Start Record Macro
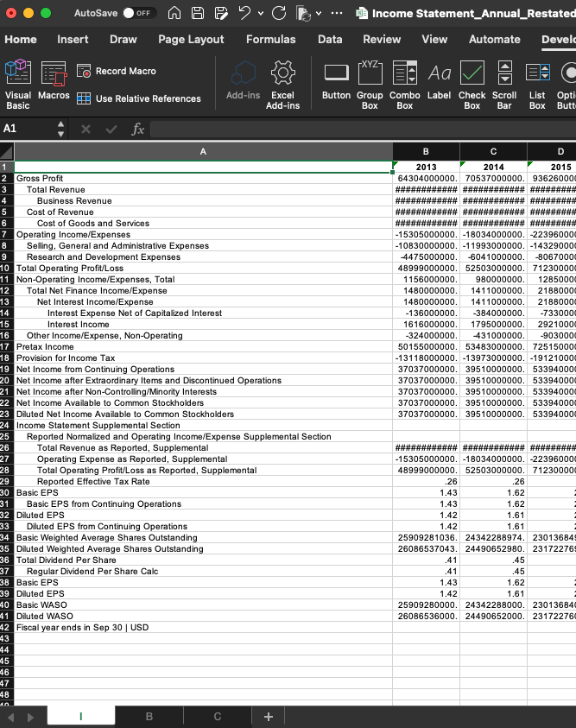 (116, 71)
